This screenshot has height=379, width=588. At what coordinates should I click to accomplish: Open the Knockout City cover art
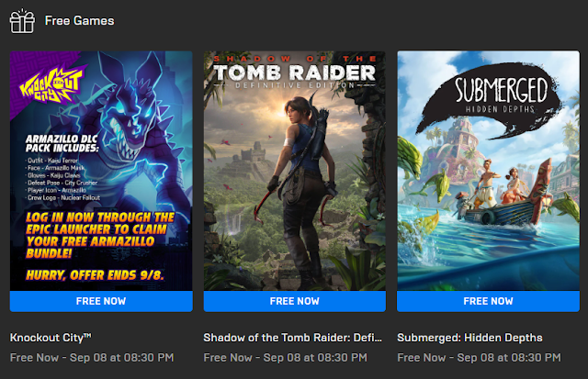pos(101,171)
